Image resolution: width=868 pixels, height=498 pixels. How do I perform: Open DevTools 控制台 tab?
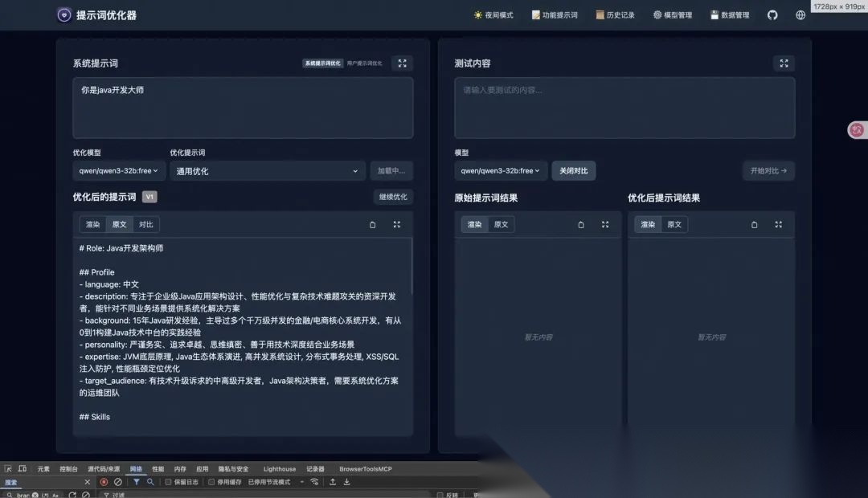click(68, 468)
